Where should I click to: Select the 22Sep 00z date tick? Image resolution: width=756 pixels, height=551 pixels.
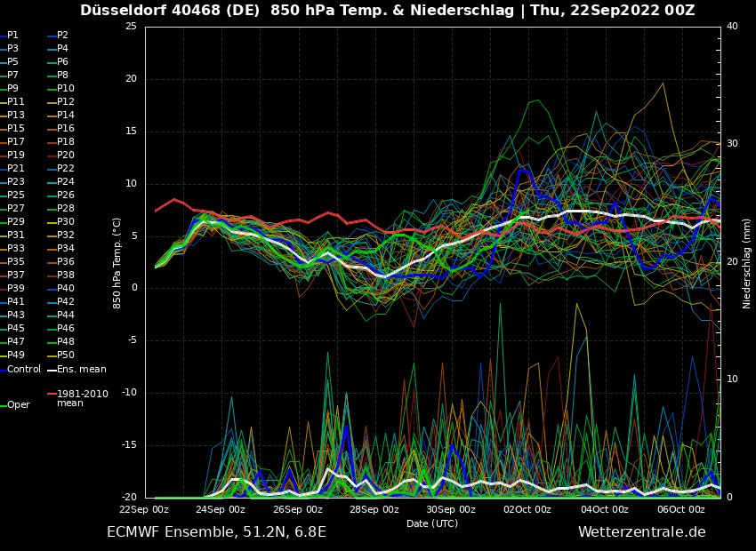pyautogui.click(x=144, y=509)
